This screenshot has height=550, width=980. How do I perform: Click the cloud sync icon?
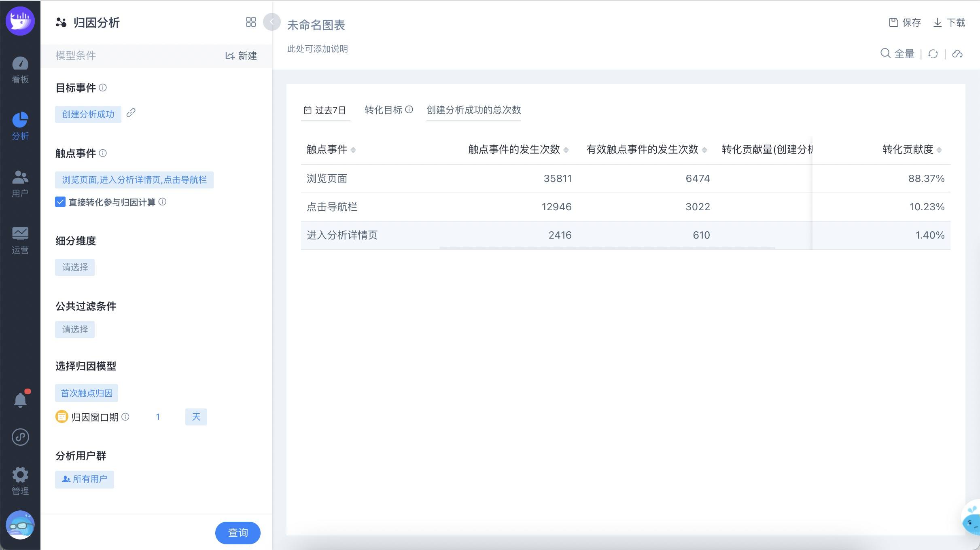point(957,54)
